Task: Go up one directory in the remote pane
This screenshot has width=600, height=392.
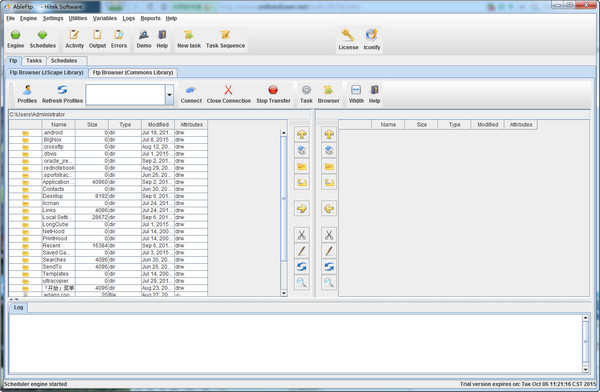Action: (329, 134)
